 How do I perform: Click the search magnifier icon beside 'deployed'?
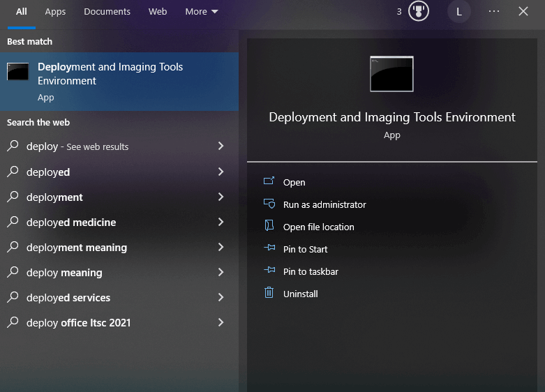[x=13, y=172]
